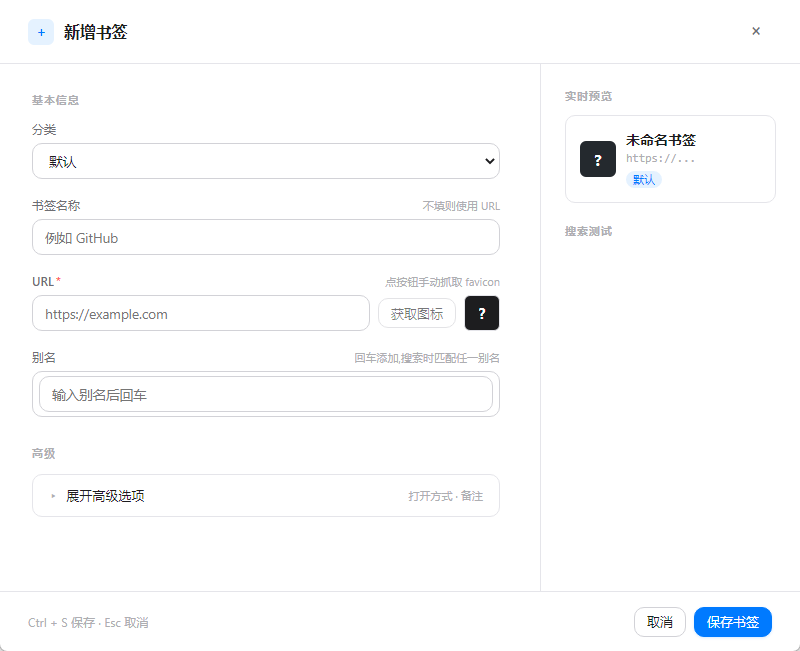Open the 分类 dropdown showing 默认
The image size is (800, 651).
265,161
